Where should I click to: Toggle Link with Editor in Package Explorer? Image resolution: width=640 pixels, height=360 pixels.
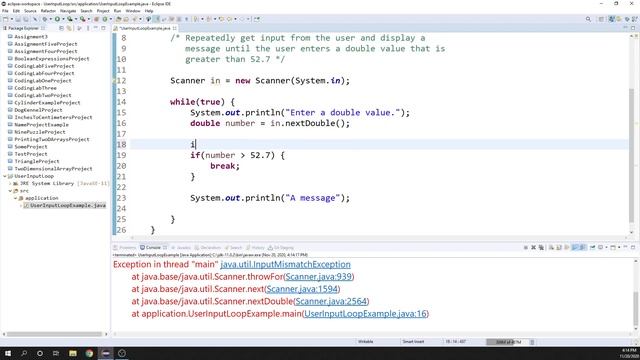69,28
